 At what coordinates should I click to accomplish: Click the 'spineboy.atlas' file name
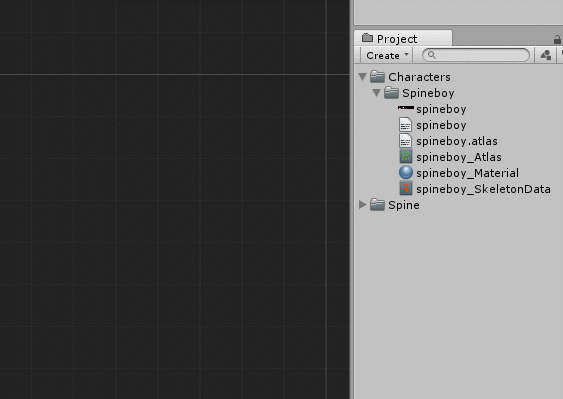457,141
